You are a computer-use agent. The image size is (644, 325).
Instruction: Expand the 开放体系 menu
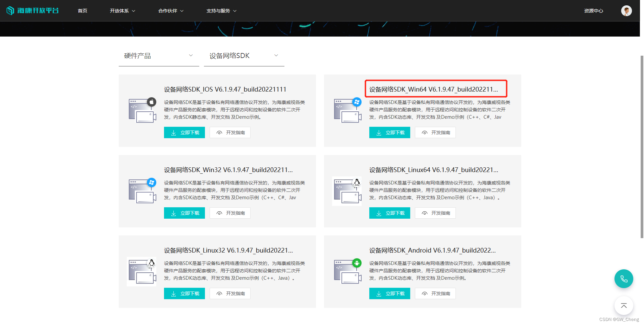click(x=122, y=11)
